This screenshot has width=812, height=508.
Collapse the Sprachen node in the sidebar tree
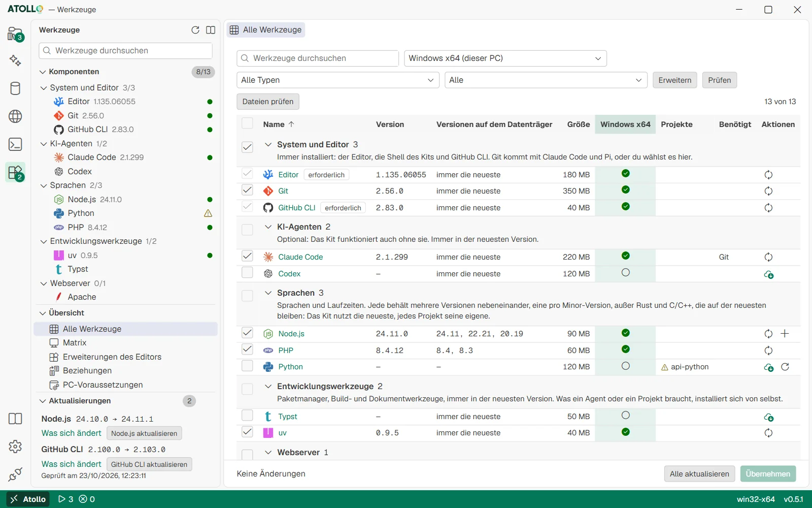click(44, 185)
